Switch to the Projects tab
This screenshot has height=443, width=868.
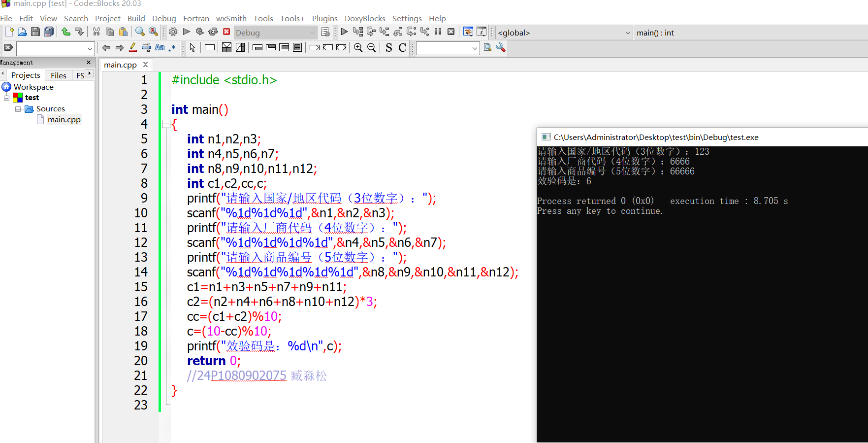pos(26,75)
